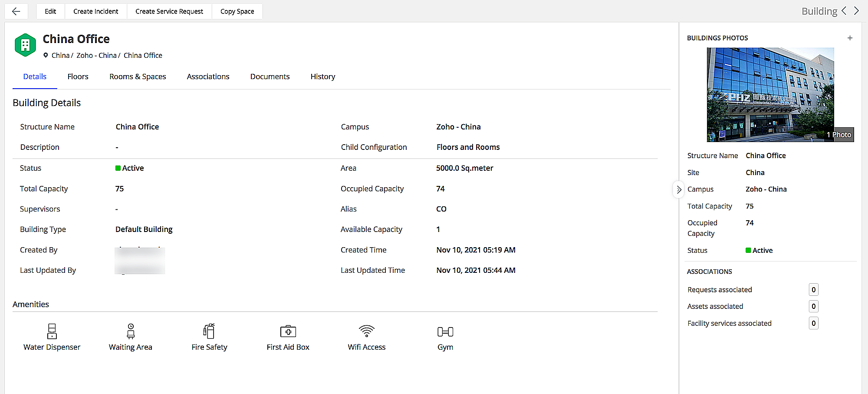The image size is (868, 394).
Task: Click the Edit button
Action: point(50,11)
